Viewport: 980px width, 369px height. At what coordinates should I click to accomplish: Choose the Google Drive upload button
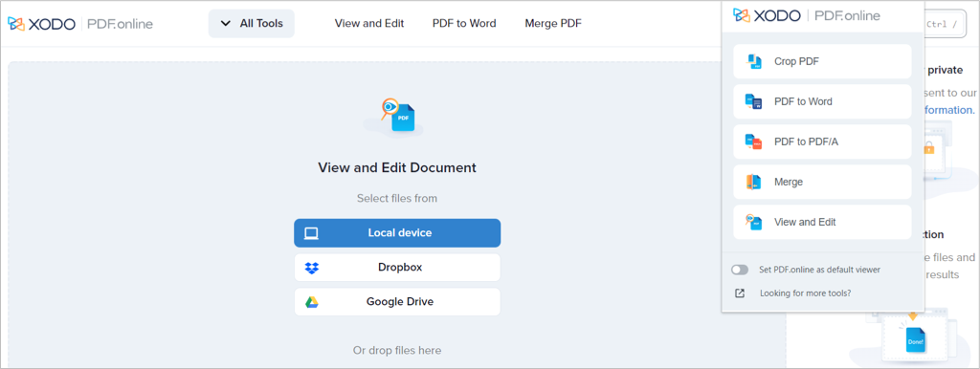[397, 302]
